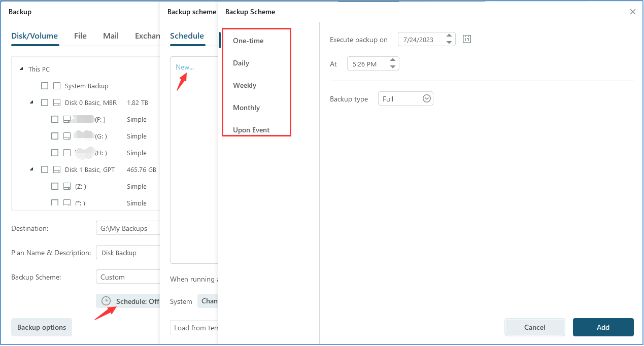Screen dimensions: 644x346
Task: Click the partition icon beside (G:)
Action: pyautogui.click(x=66, y=136)
